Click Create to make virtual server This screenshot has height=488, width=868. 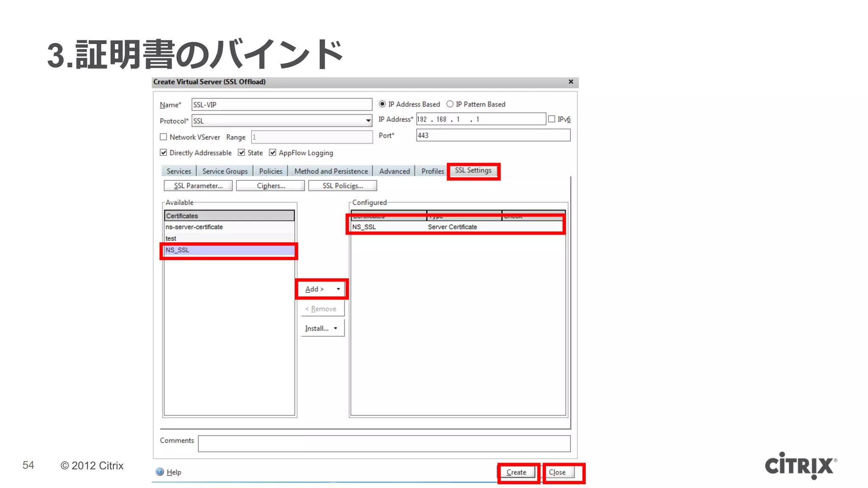point(516,472)
